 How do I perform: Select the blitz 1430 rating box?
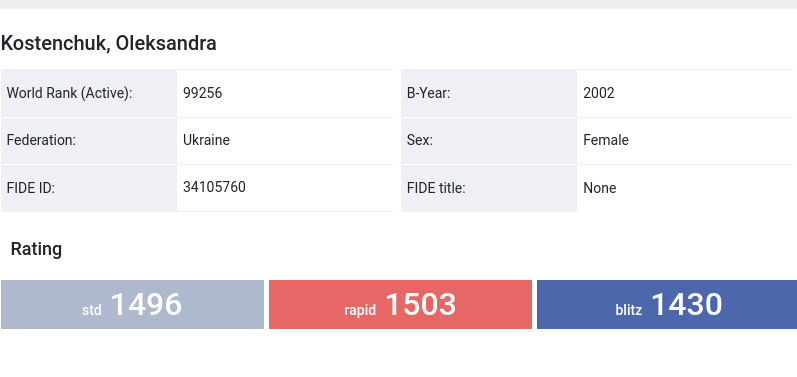coord(667,304)
